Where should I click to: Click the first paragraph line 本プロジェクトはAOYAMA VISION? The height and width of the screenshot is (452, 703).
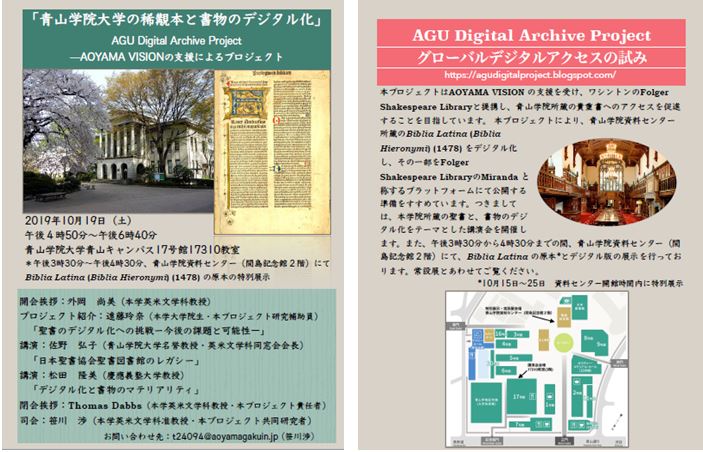[x=524, y=92]
